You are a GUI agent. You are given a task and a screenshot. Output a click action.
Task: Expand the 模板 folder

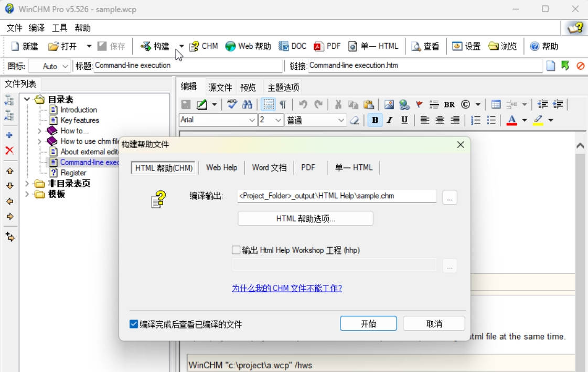tap(27, 194)
